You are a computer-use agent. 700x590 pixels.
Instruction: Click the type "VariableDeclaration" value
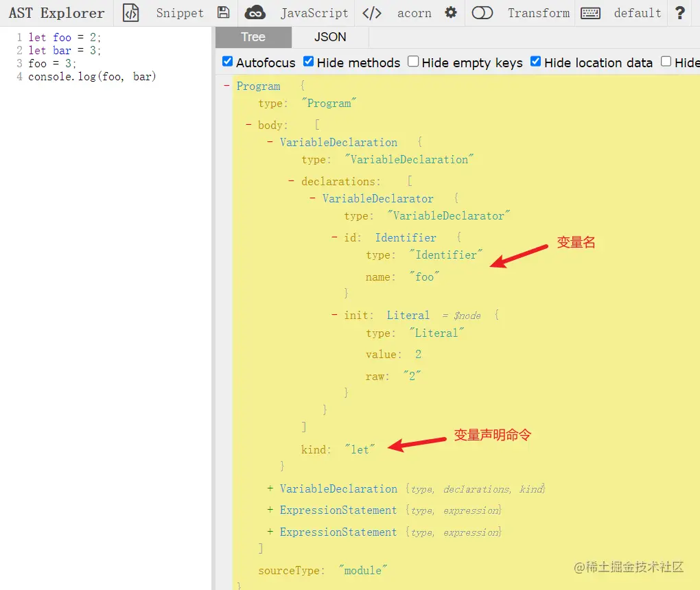(410, 159)
